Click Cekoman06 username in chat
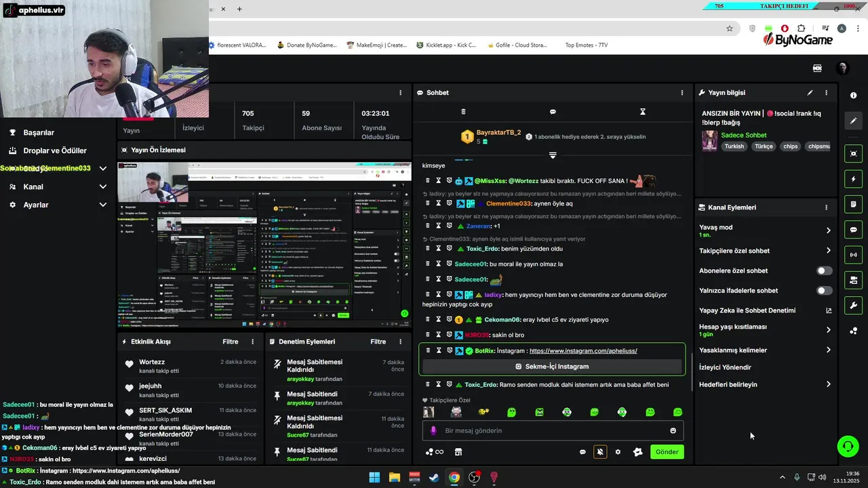868x488 pixels. coord(502,320)
